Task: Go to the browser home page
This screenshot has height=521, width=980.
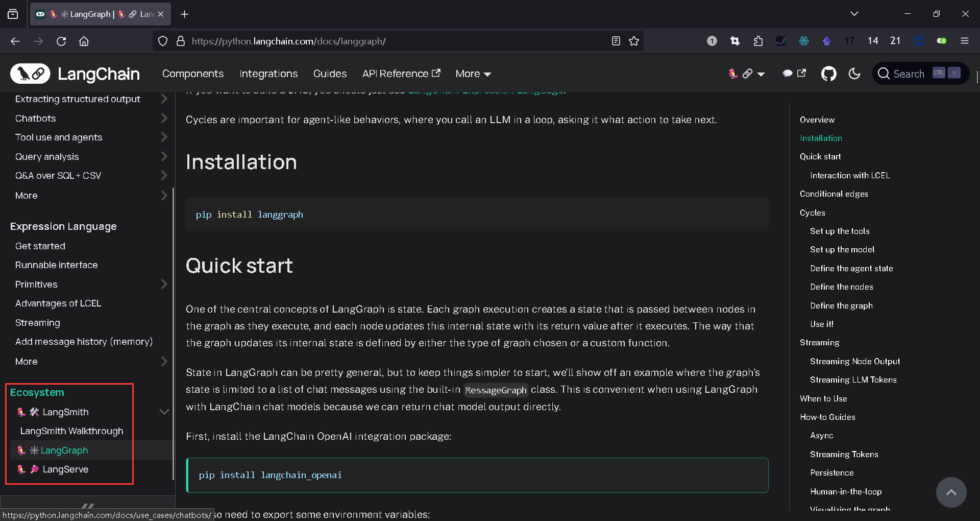Action: pos(84,41)
